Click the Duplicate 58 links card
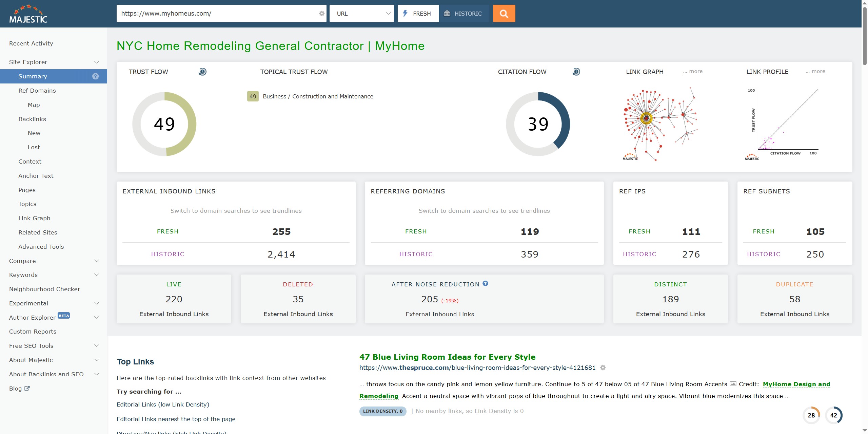868x434 pixels. [x=795, y=299]
